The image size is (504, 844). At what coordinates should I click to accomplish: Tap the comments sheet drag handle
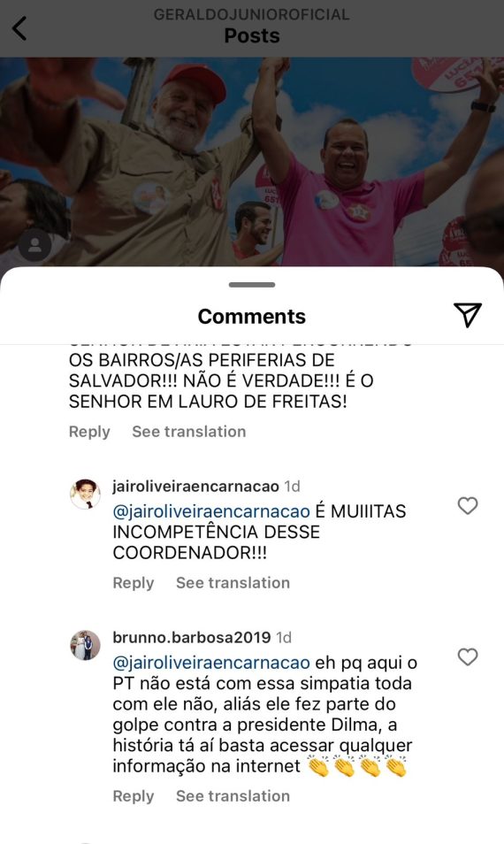252,285
